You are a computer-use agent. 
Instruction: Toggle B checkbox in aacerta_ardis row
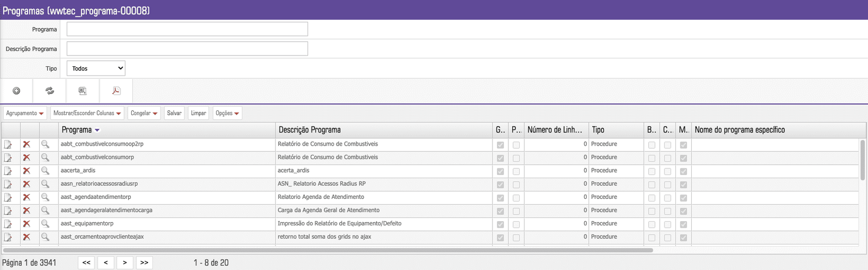[x=652, y=171]
